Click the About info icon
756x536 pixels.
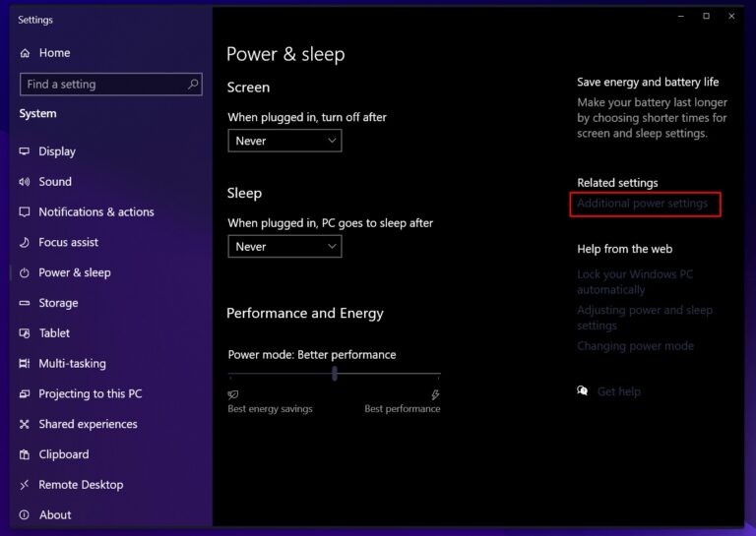pyautogui.click(x=24, y=514)
